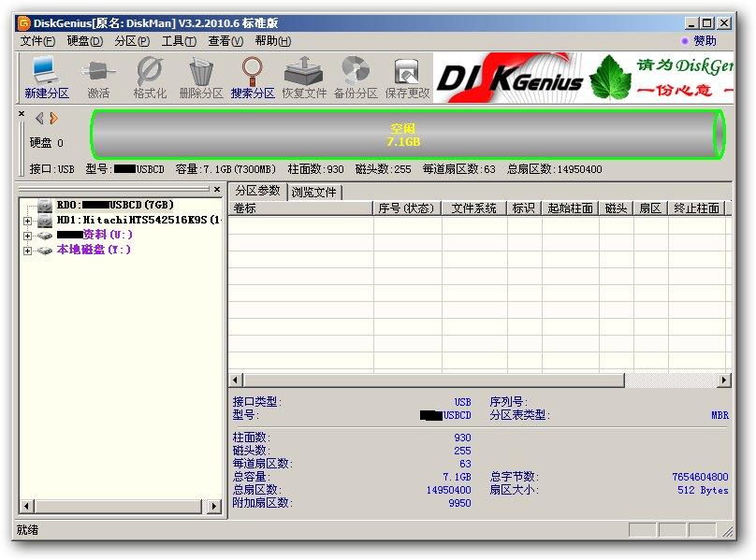
Task: Open the 硬盘(D) menu
Action: [85, 41]
